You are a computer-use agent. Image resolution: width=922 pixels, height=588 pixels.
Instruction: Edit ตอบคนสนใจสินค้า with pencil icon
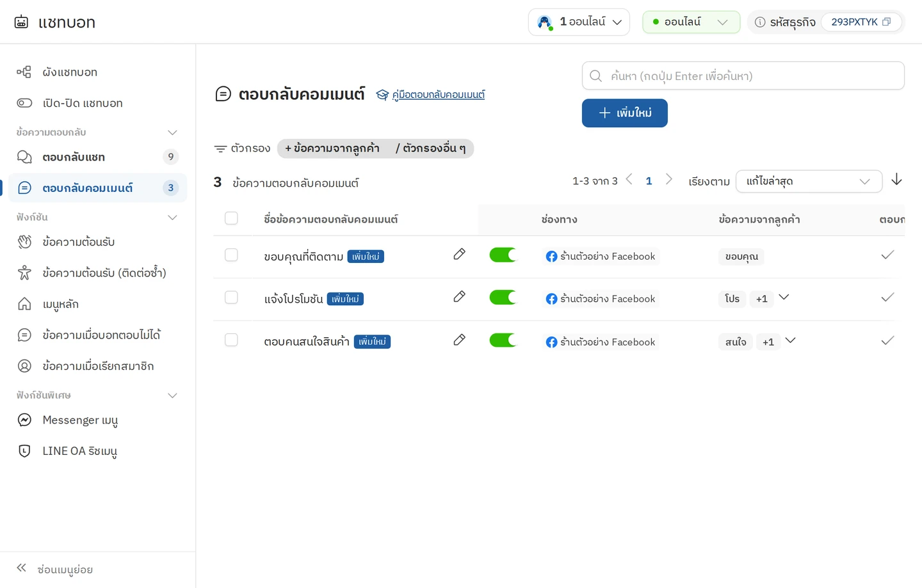(459, 340)
